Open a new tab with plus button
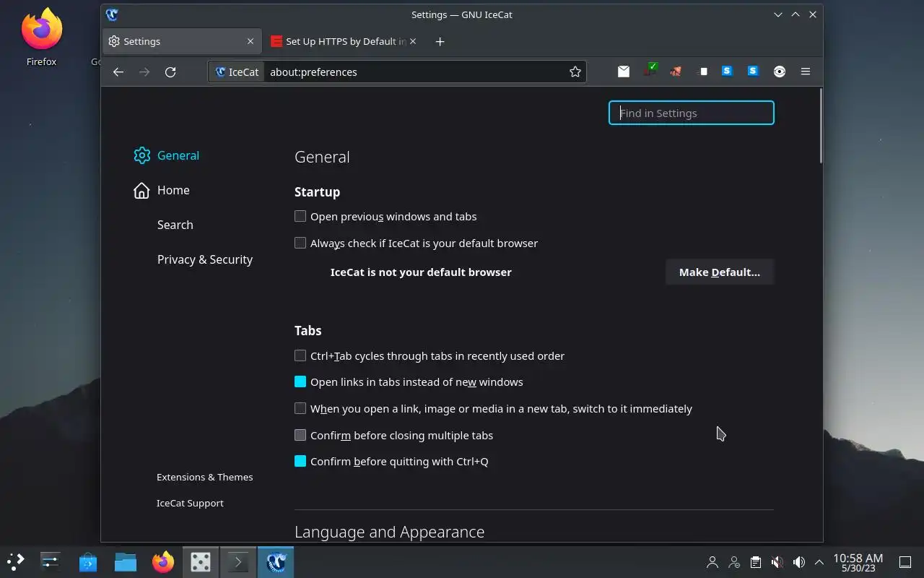 point(440,41)
